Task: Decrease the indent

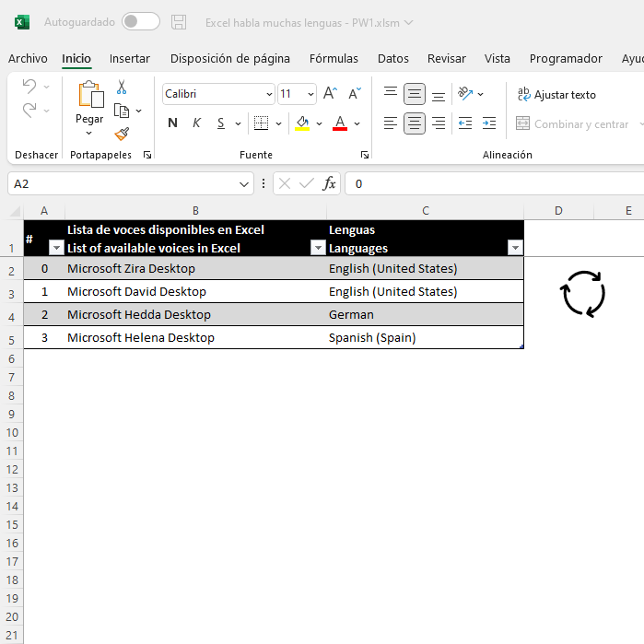Action: pyautogui.click(x=465, y=123)
